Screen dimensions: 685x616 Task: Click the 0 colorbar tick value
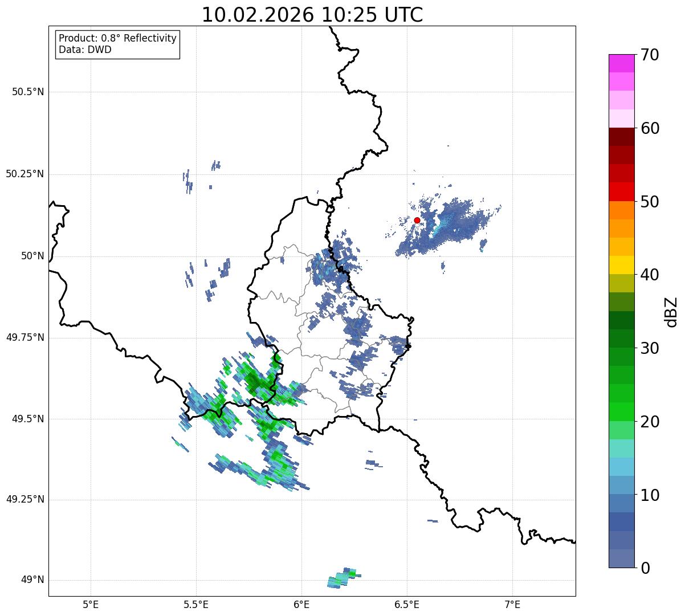(x=645, y=568)
